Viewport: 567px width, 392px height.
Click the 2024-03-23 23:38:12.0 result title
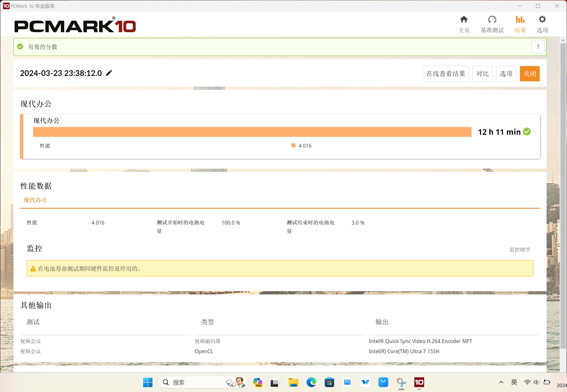pos(61,73)
